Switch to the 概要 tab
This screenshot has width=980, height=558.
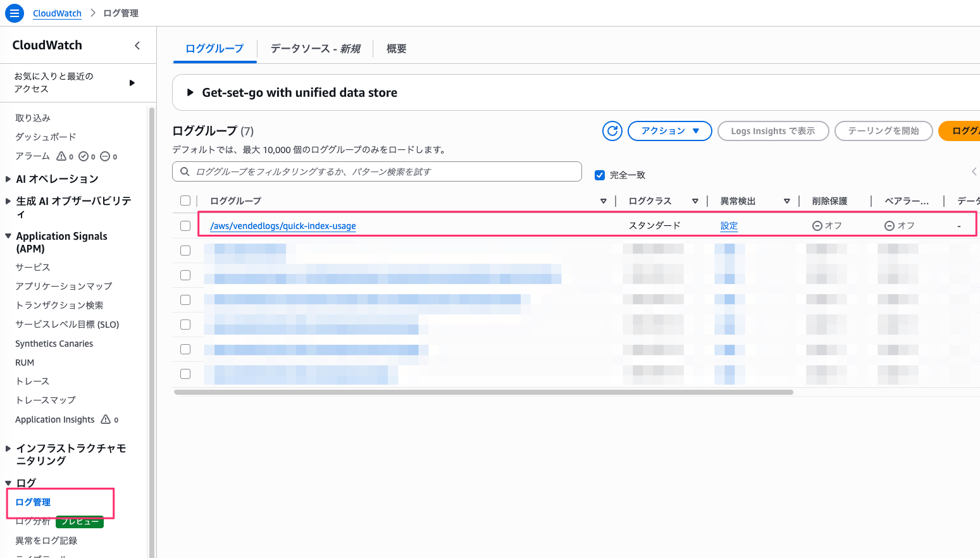tap(397, 48)
